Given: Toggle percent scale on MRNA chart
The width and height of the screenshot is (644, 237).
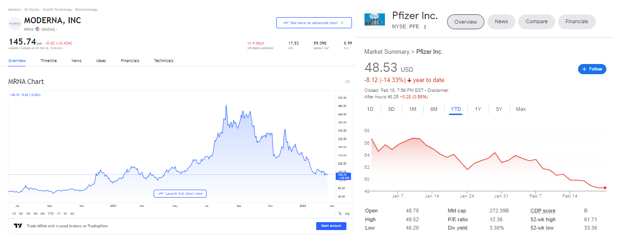Looking at the screenshot, I should pyautogui.click(x=340, y=214).
